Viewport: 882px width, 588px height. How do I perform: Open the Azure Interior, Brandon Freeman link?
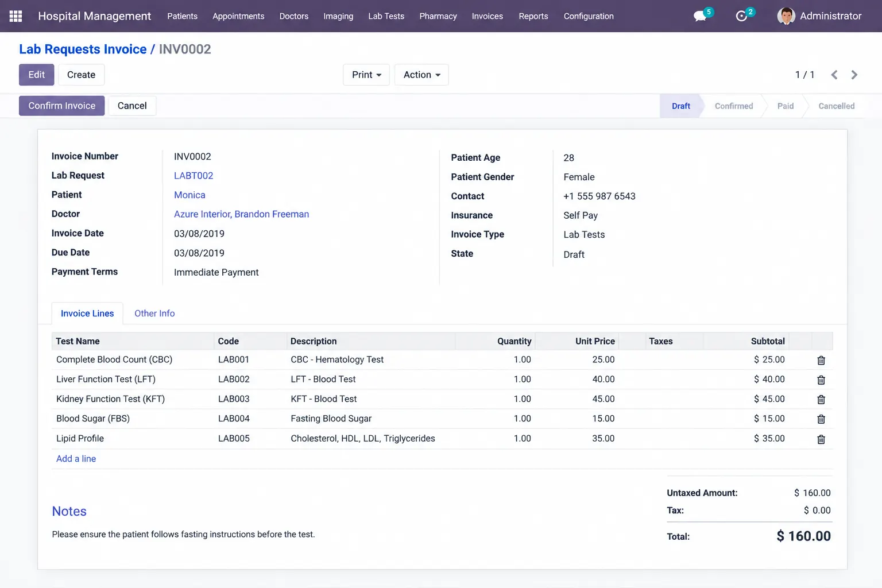click(242, 214)
